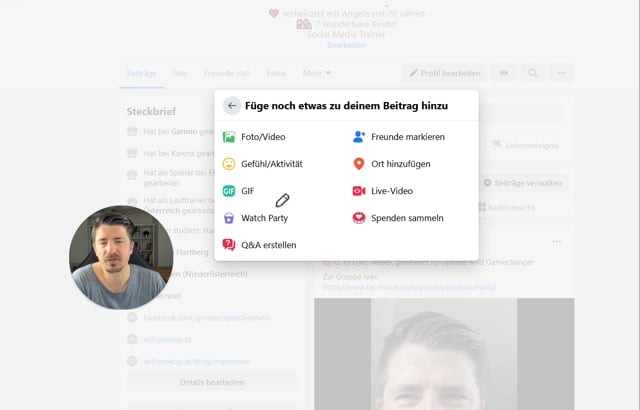The height and width of the screenshot is (410, 640).
Task: Click the green GIF icon
Action: click(x=229, y=191)
